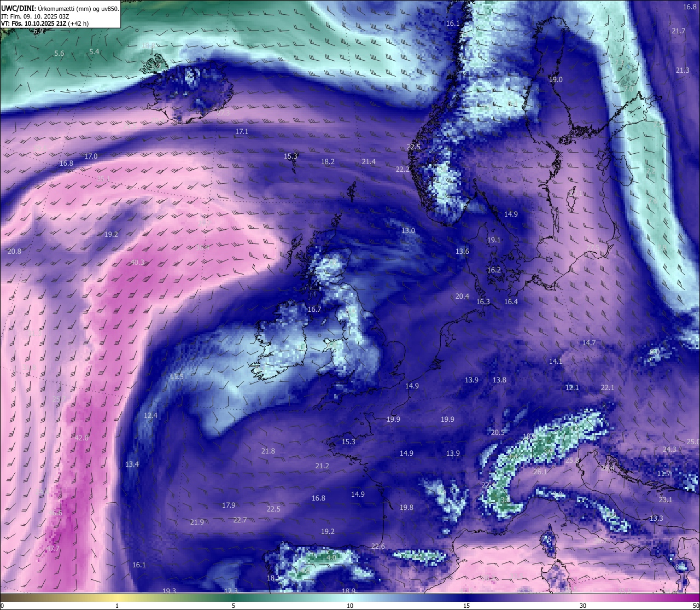This screenshot has width=700, height=610.
Task: Click the value 5.4 on the map
Action: coord(95,52)
